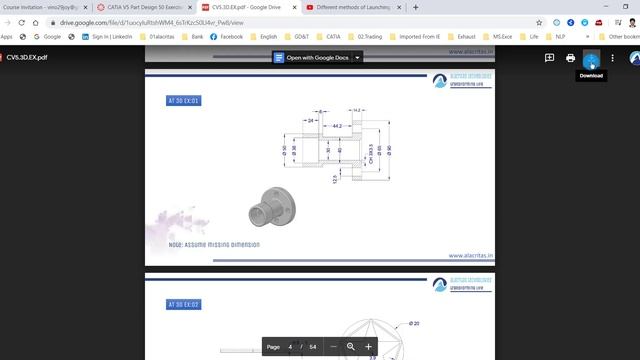This screenshot has width=640, height=360.
Task: Open 02.Trading bookmarks folder
Action: coord(365,37)
